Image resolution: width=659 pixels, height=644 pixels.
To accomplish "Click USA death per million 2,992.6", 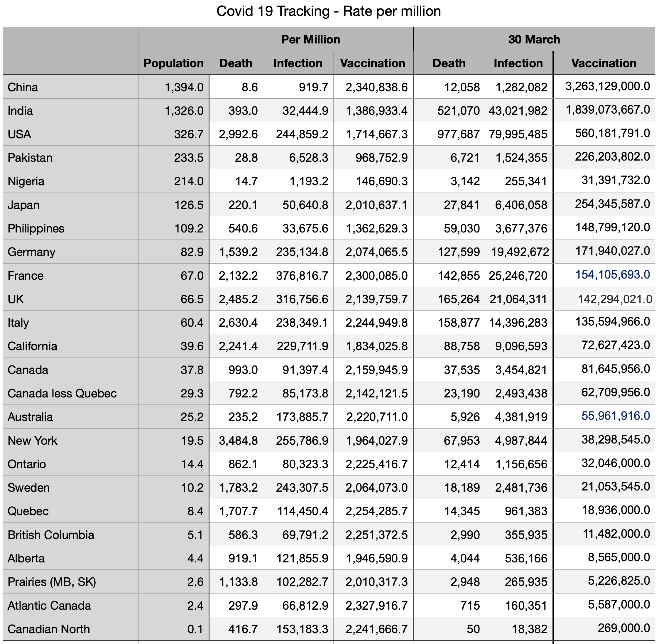I will 238,134.
